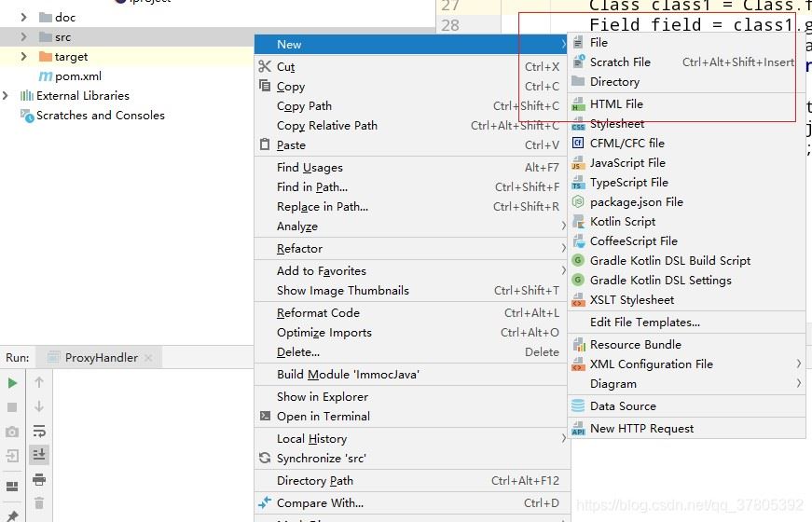Toggle the pin tab icon in Run panel

point(12,515)
